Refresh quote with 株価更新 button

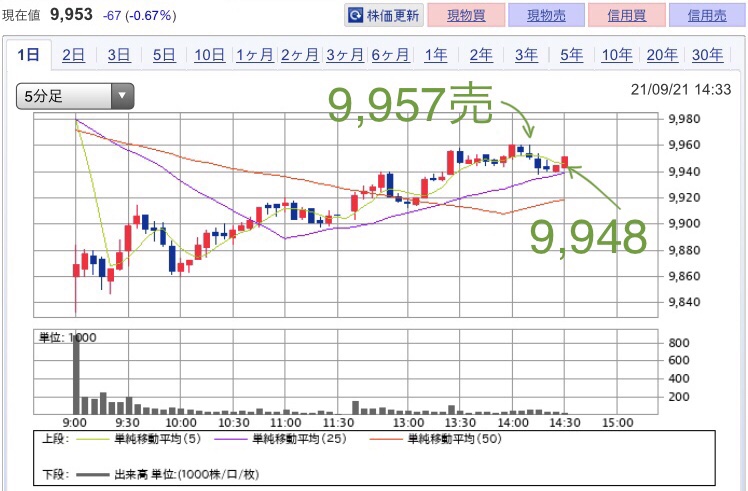coord(384,16)
